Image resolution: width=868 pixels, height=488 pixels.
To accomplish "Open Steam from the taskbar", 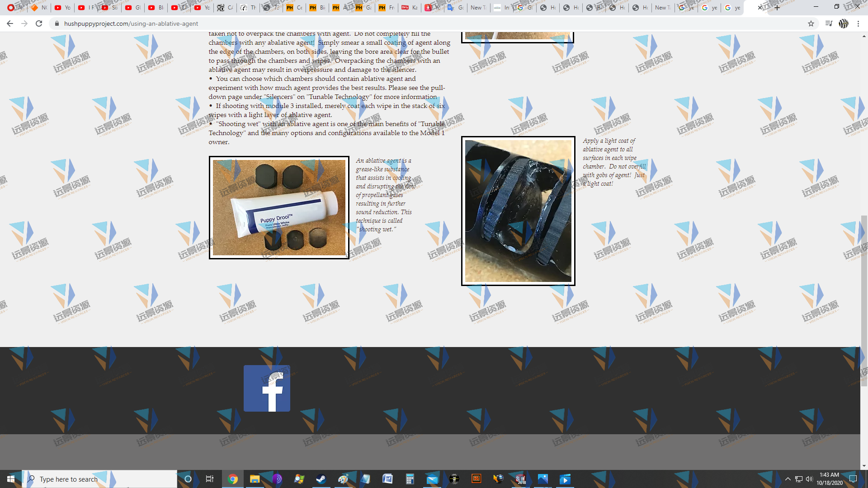I will pyautogui.click(x=321, y=479).
